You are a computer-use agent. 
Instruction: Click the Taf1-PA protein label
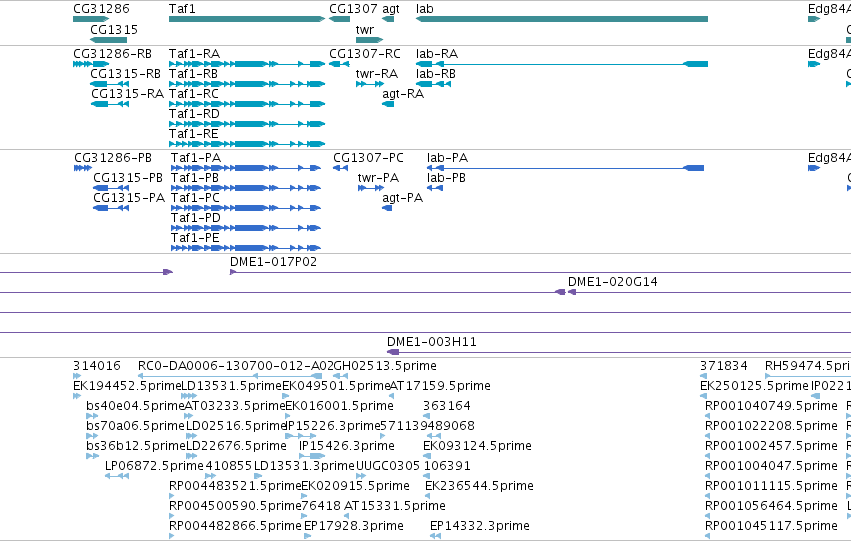pos(196,158)
